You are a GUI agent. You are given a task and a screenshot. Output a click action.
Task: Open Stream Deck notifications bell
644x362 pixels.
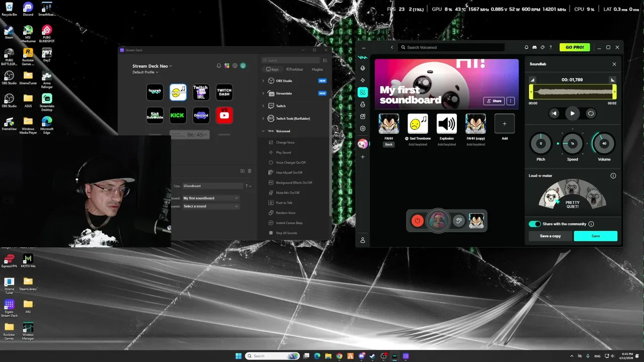click(x=219, y=66)
